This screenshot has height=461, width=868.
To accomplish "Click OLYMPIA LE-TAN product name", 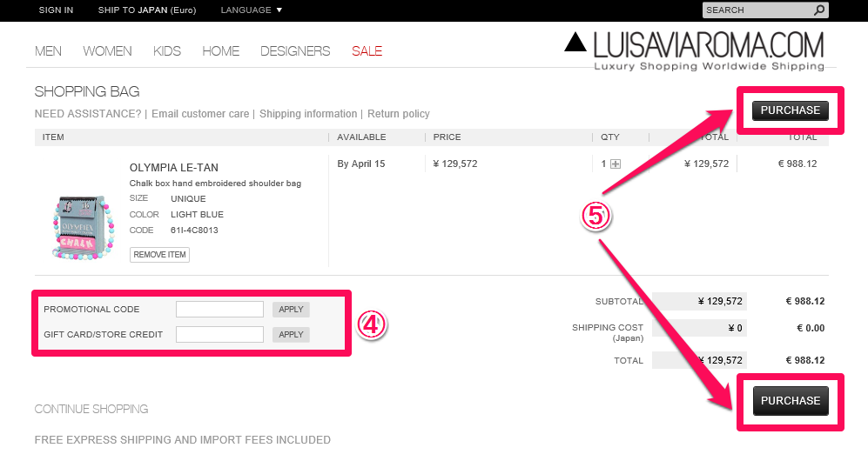I will click(x=174, y=168).
